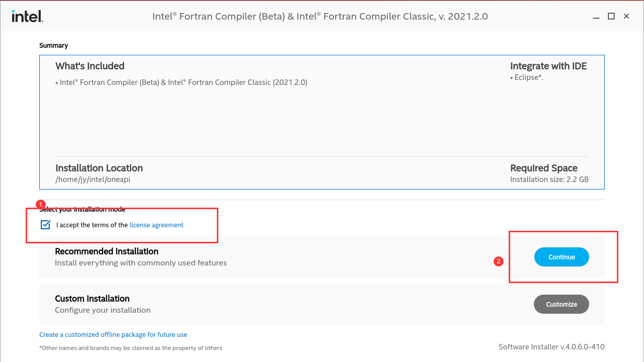The image size is (644, 362).
Task: Toggle the license agreement acceptance checkbox
Action: point(45,225)
